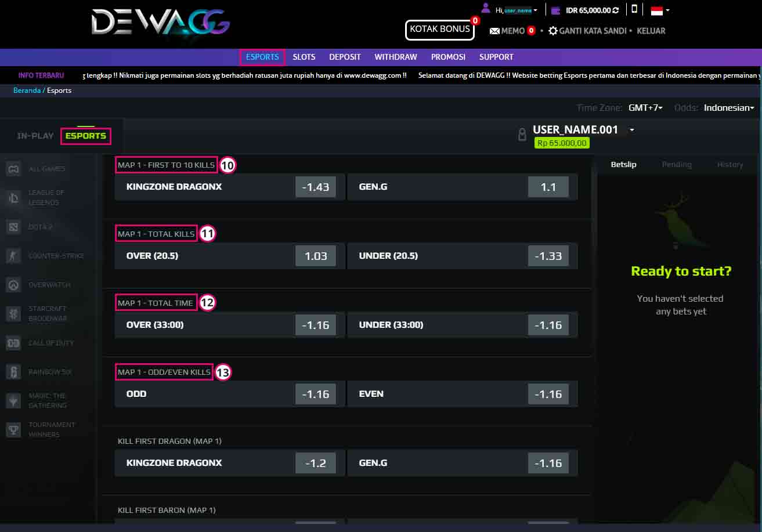Image resolution: width=762 pixels, height=532 pixels.
Task: Select the Call of Duty sidebar icon
Action: 13,343
